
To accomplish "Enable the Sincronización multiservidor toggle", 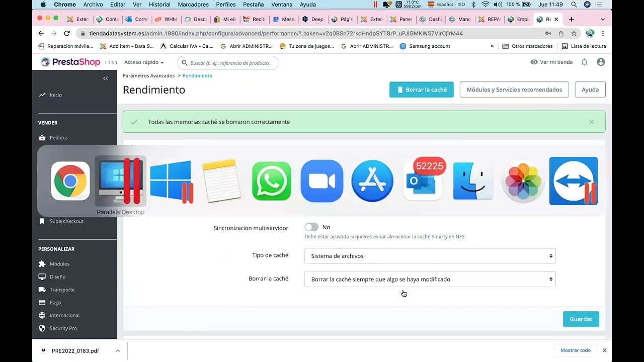I will point(311,227).
